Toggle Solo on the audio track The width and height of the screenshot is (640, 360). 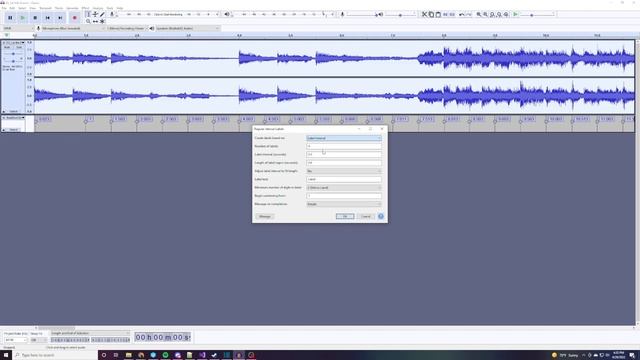click(x=19, y=48)
